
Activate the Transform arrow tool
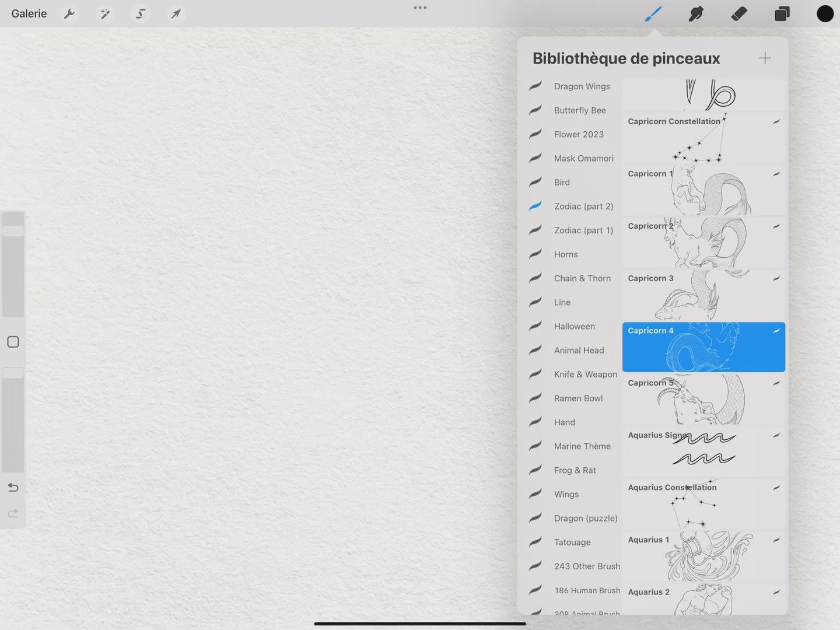[176, 13]
